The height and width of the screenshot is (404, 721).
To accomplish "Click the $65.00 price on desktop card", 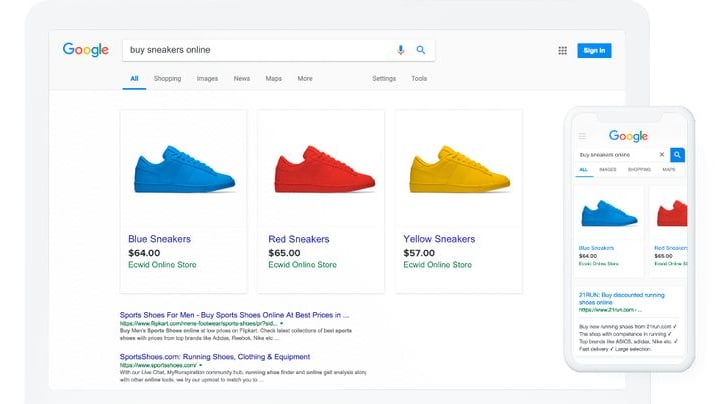I will coord(284,253).
